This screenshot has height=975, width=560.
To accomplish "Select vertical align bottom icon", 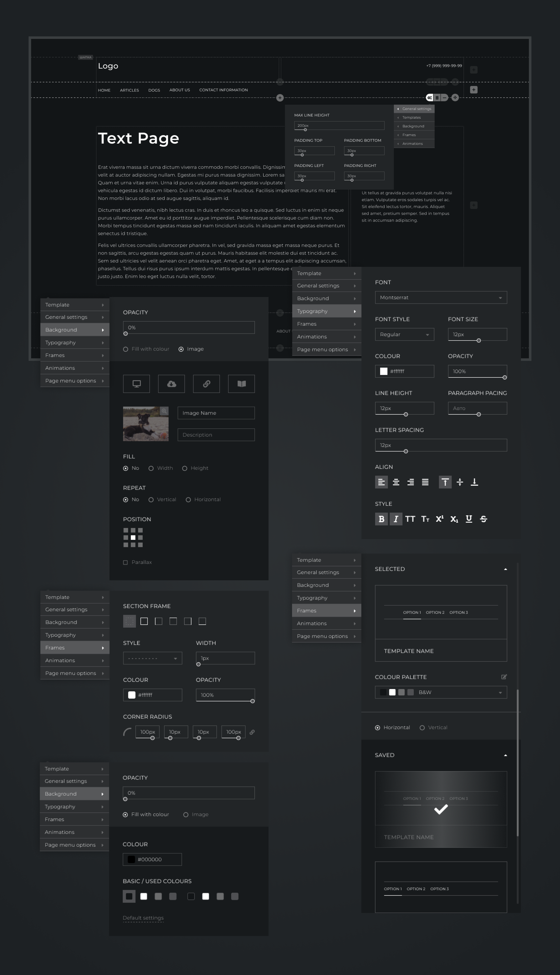I will (474, 482).
